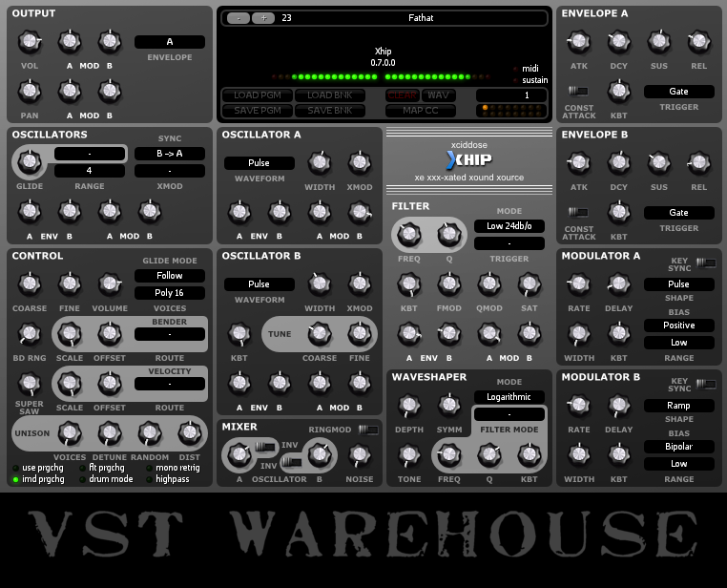Open Oscillator B Pulse waveform dropdown

tap(260, 283)
